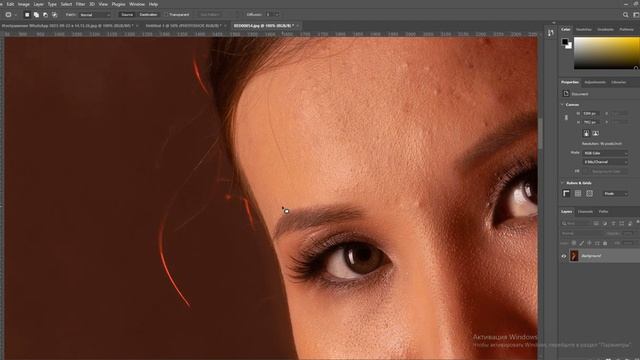
Task: Select New selection mode icon
Action: click(x=27, y=15)
